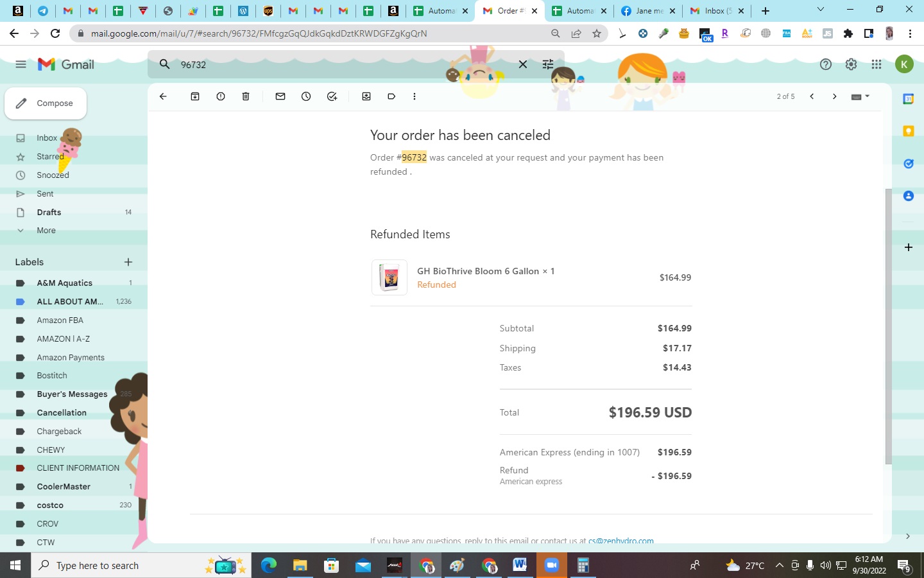Open Chrome tab search dropdown
The image size is (924, 578).
tap(820, 10)
